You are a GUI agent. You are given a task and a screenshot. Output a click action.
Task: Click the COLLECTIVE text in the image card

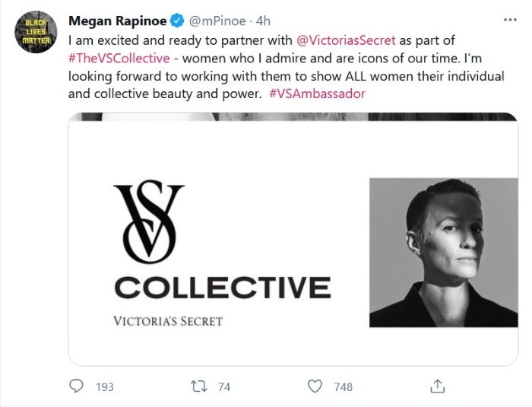(222, 288)
